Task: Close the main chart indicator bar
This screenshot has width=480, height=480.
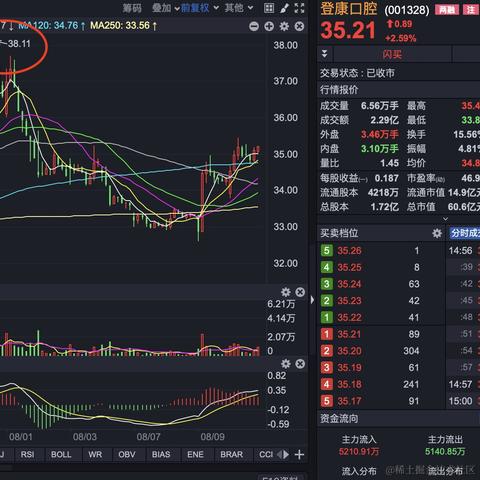Action: (x=299, y=26)
